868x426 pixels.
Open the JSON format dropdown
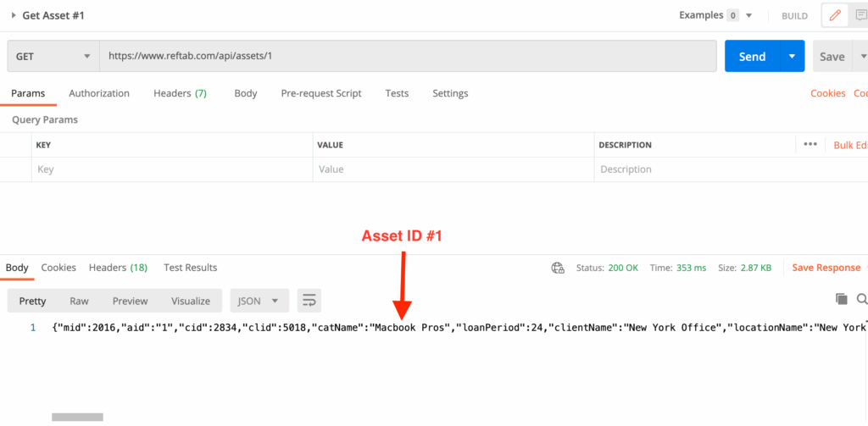(259, 301)
